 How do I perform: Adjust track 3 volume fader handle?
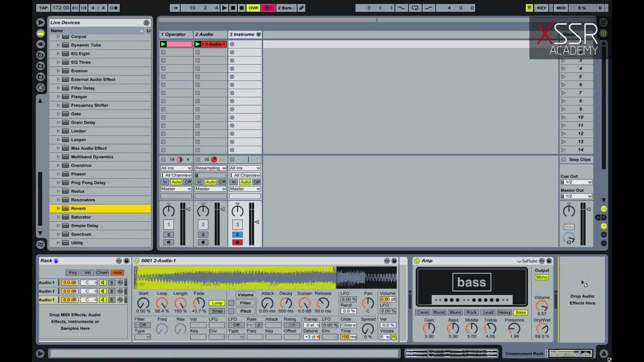click(257, 222)
